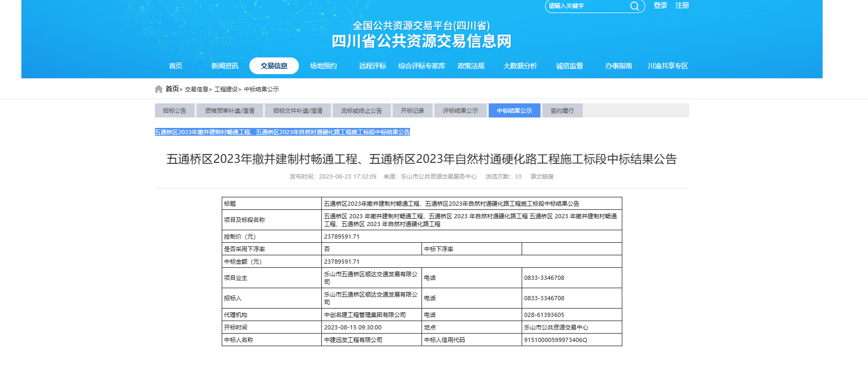Click location 乐山市公共资源交易中心 cell
This screenshot has height=390, width=868.
tap(572, 327)
